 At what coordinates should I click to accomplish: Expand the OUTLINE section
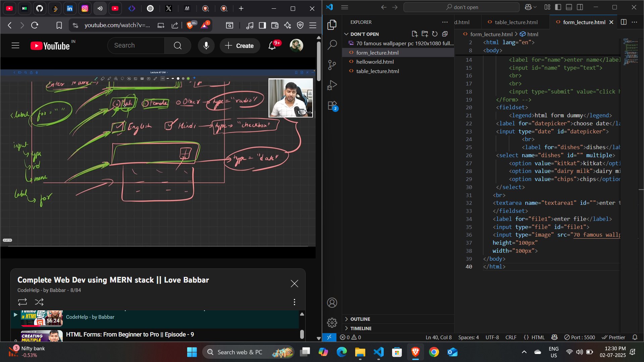(360, 319)
